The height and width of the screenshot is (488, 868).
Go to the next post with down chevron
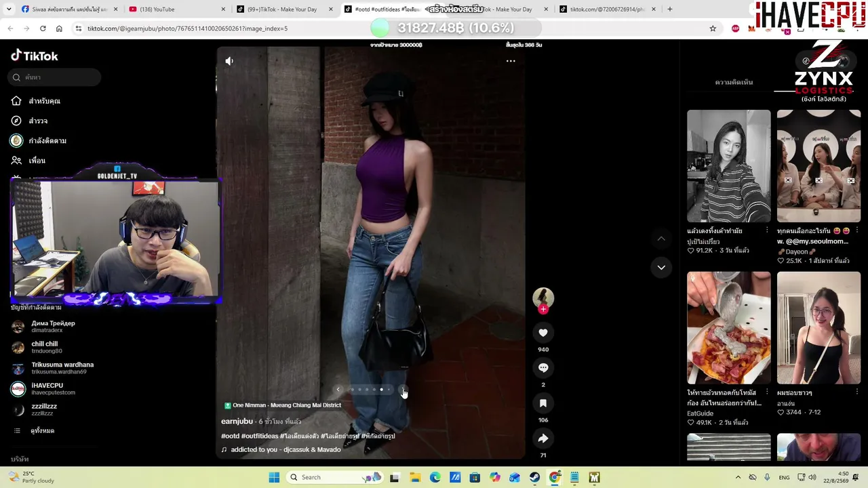point(661,267)
